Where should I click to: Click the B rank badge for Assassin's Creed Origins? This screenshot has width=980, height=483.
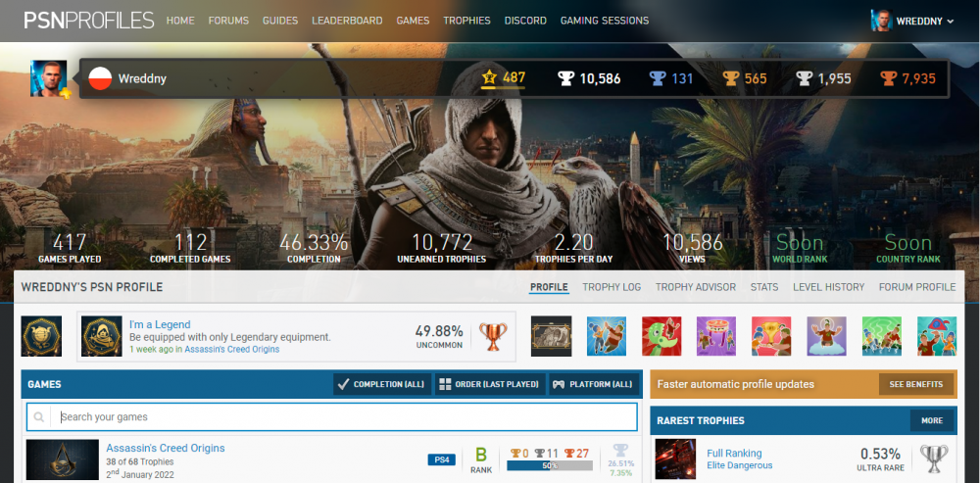(x=481, y=459)
